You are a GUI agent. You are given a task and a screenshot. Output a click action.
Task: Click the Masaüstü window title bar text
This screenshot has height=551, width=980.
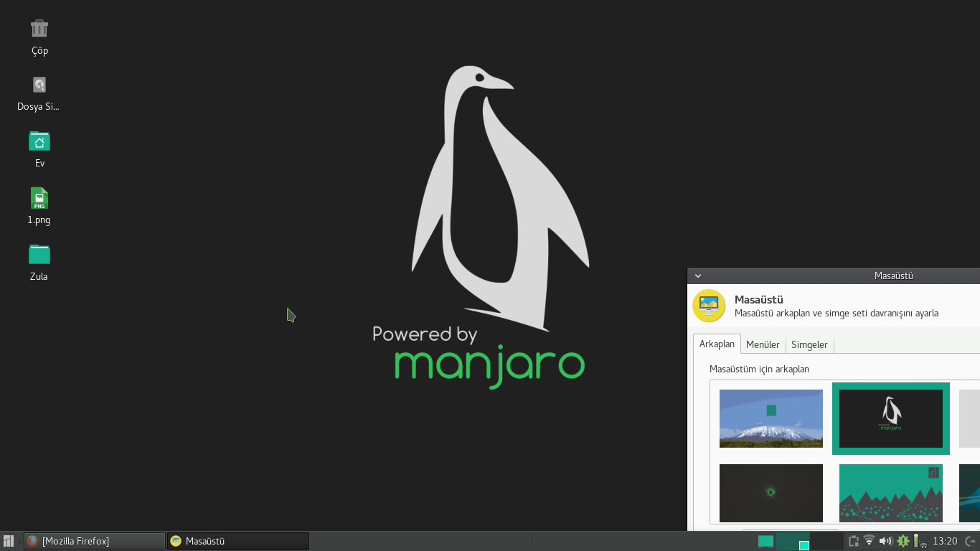893,275
